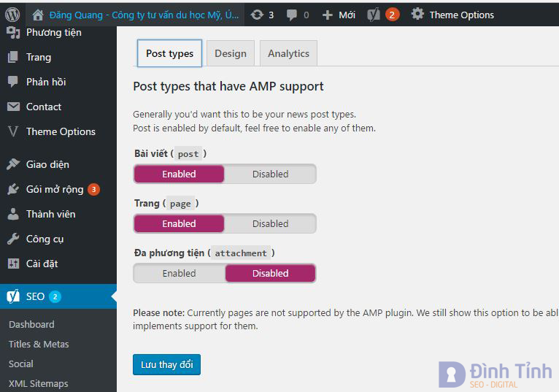Set Trang page type to Disabled
The width and height of the screenshot is (559, 392).
tap(270, 223)
